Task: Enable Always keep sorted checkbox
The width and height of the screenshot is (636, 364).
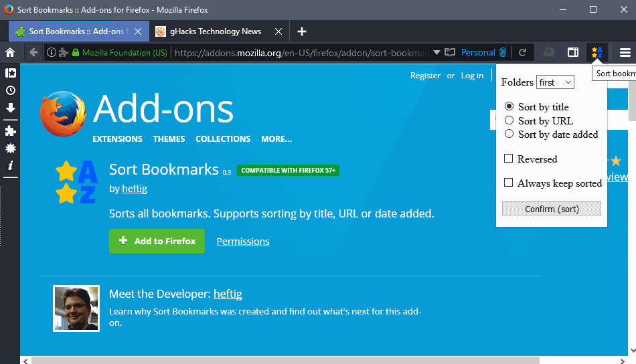Action: (x=508, y=183)
